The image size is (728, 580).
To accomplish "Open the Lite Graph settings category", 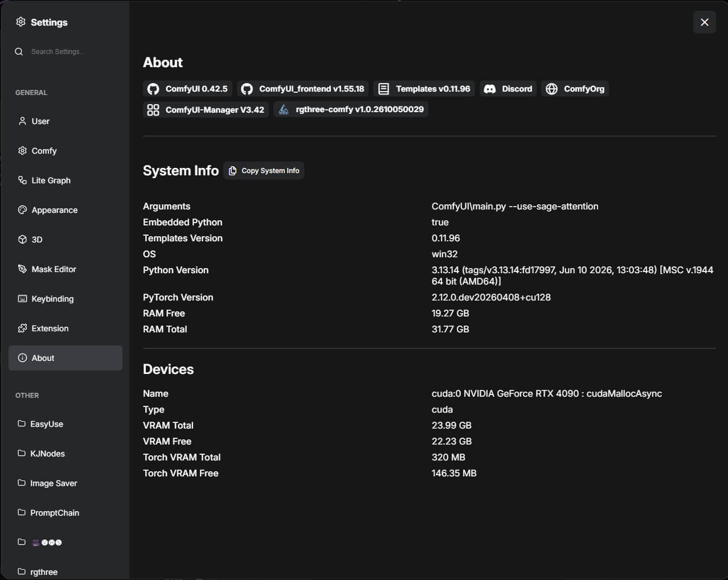I will [66, 180].
